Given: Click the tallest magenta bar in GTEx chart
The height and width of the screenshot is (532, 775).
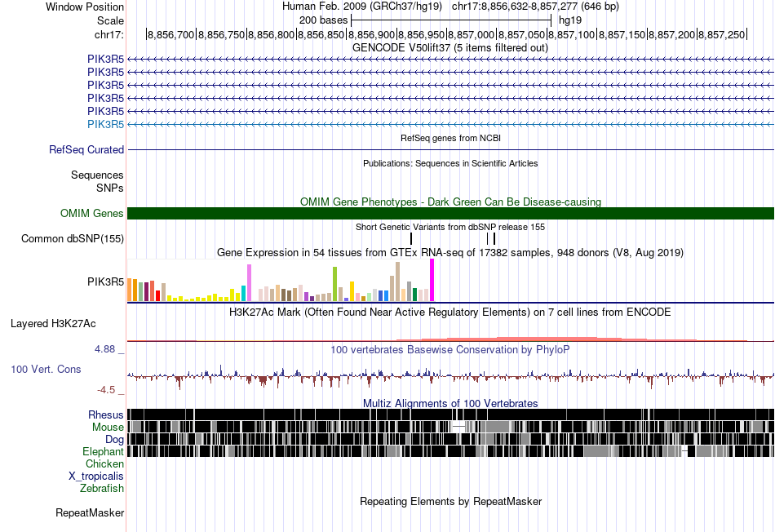Looking at the screenshot, I should [x=432, y=280].
